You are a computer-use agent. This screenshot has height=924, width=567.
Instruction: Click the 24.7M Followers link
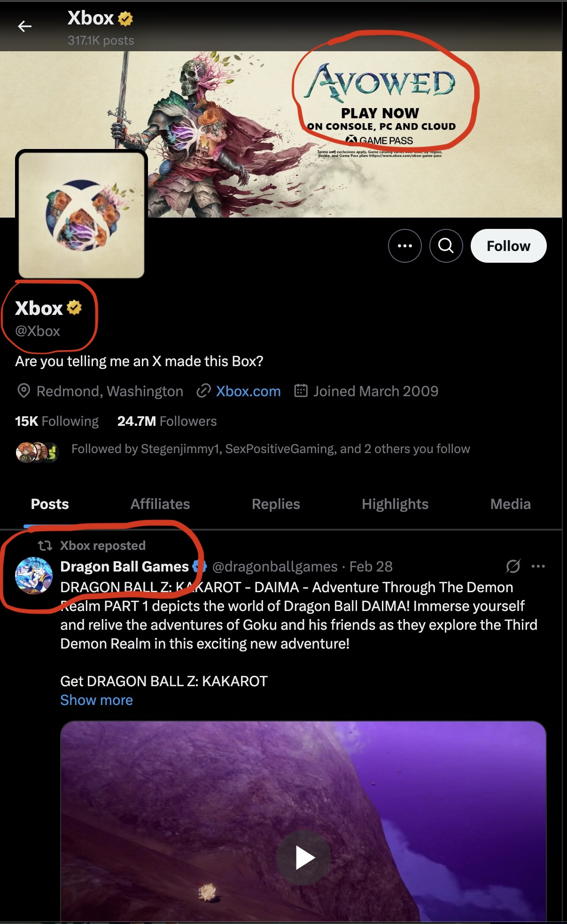(x=167, y=421)
